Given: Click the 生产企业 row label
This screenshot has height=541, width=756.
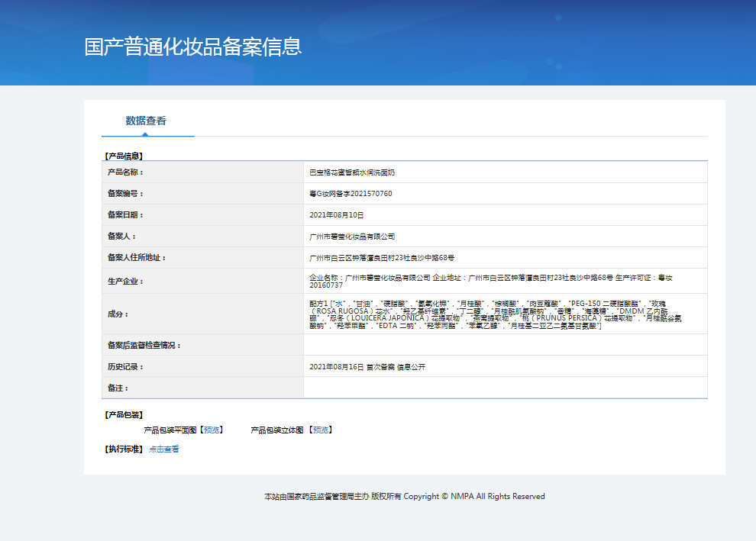Looking at the screenshot, I should [125, 282].
